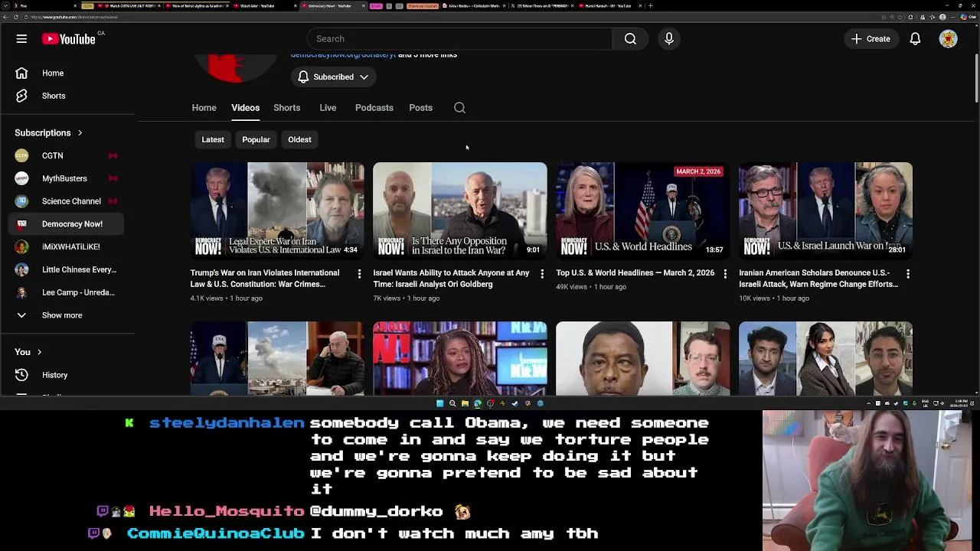Open Shorts in sidebar

67,96
